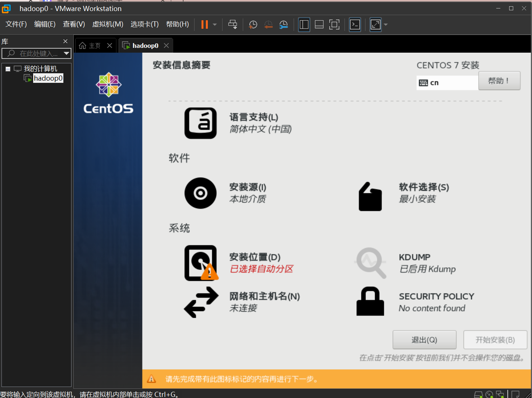
Task: Select hadoop0 in the library tree
Action: [48, 78]
